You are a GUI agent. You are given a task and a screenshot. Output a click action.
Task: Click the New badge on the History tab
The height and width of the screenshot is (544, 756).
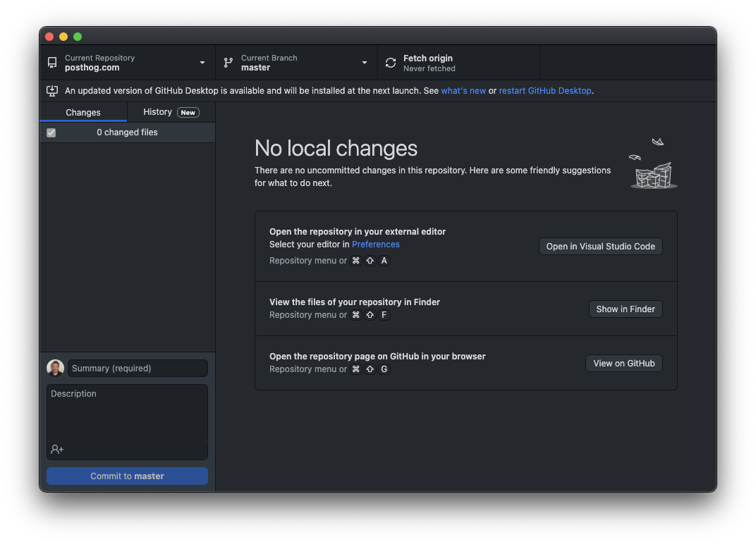(188, 112)
